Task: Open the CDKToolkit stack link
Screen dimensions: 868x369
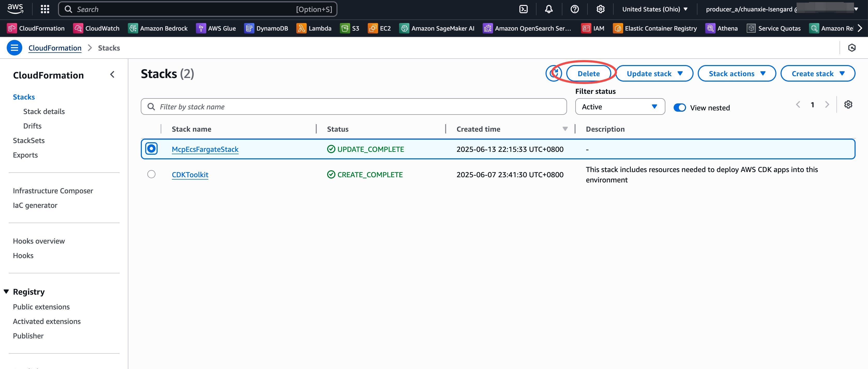Action: [190, 175]
